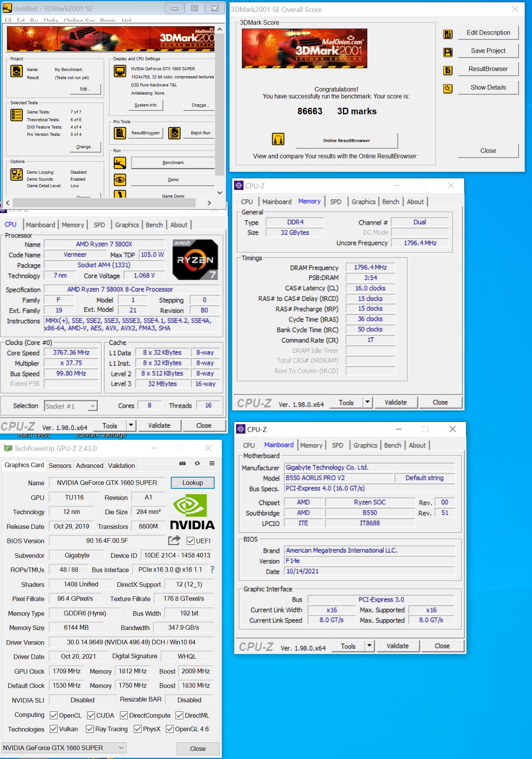
Task: Open the Socket #1 selection dropdown
Action: tap(71, 406)
